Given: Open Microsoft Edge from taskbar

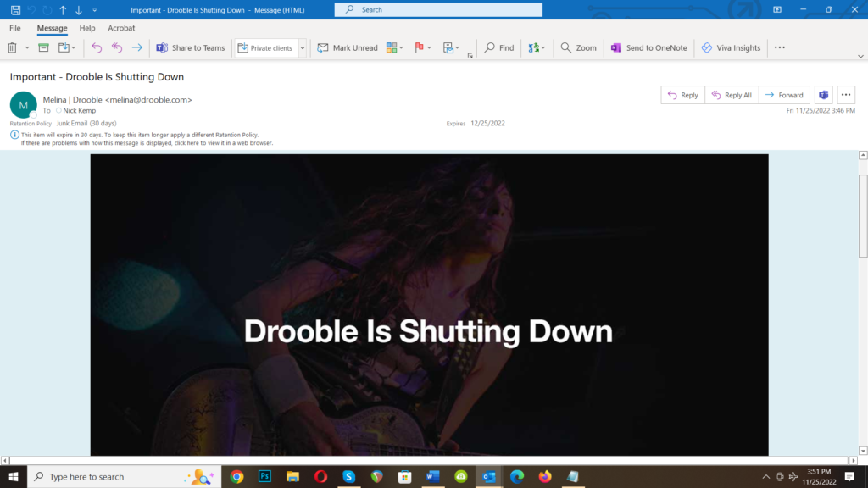Looking at the screenshot, I should click(517, 476).
